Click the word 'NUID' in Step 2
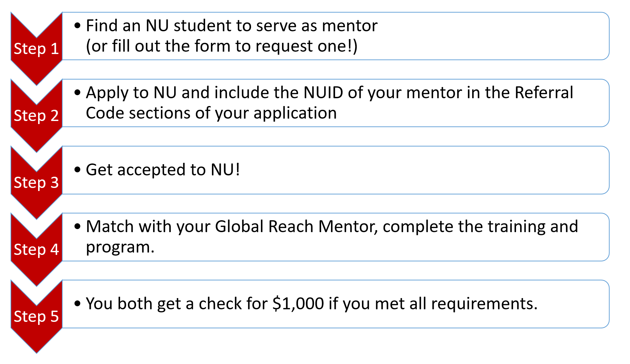 pos(323,93)
